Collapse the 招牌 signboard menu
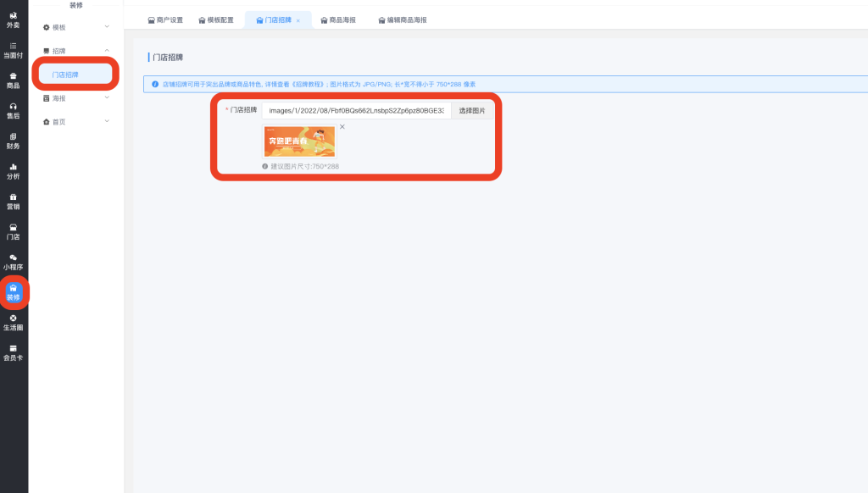This screenshot has width=868, height=493. 76,51
